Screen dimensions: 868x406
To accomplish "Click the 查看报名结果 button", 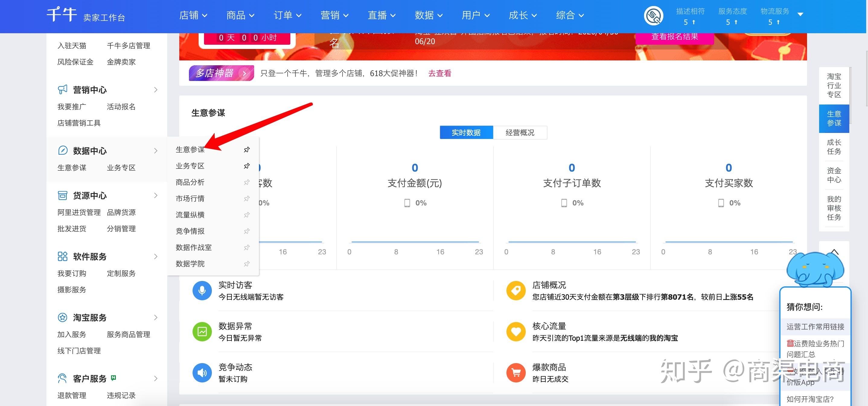I will [675, 37].
